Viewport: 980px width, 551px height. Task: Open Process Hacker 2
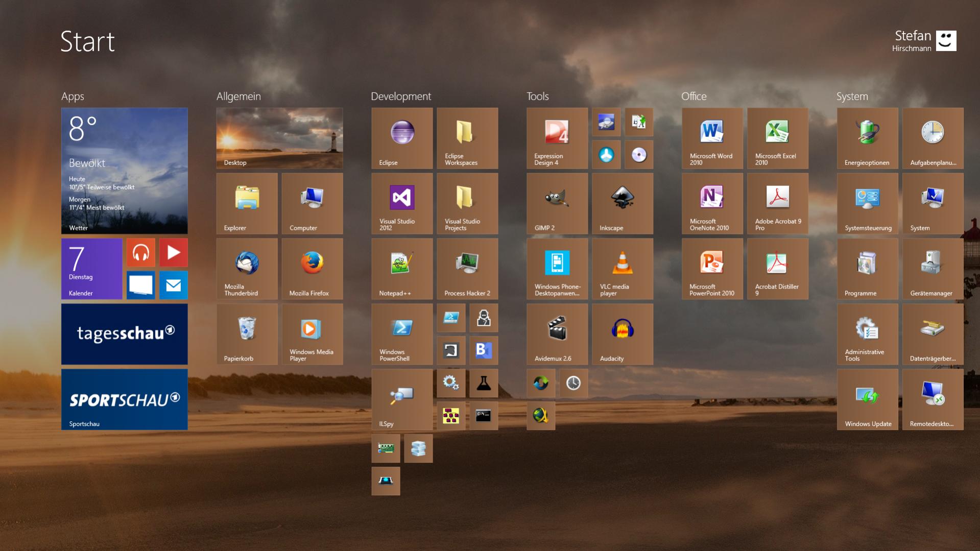click(x=468, y=269)
